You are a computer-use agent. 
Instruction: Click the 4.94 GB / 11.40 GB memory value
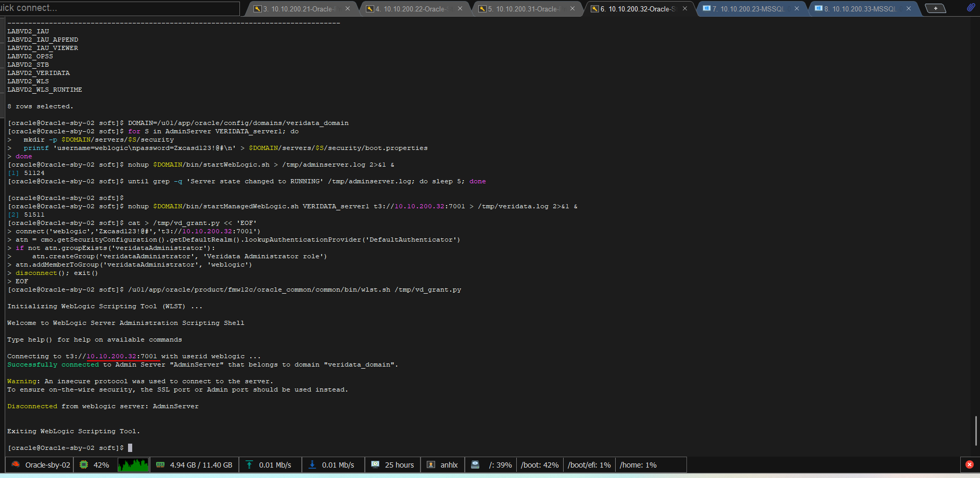[201, 465]
